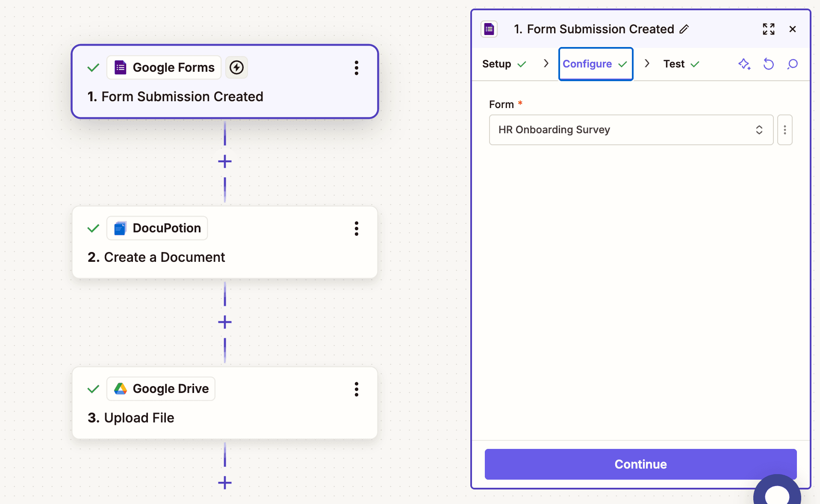Select the '3. Upload File' step card
This screenshot has height=504, width=820.
pos(225,403)
